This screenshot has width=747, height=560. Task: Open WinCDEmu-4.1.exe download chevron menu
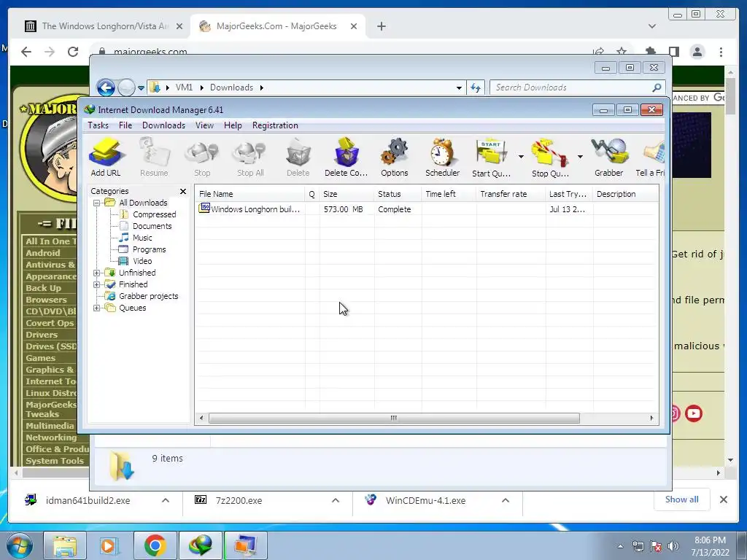pos(506,500)
